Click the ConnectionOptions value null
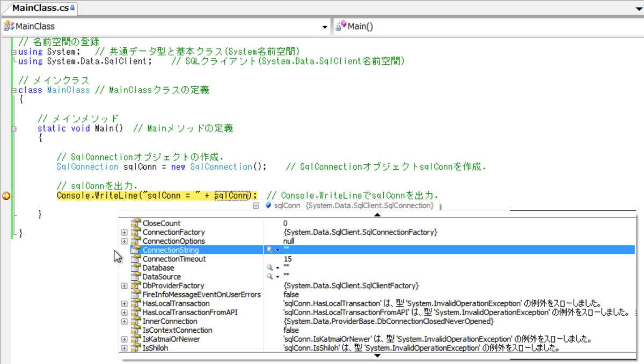The width and height of the screenshot is (644, 364). (x=288, y=241)
